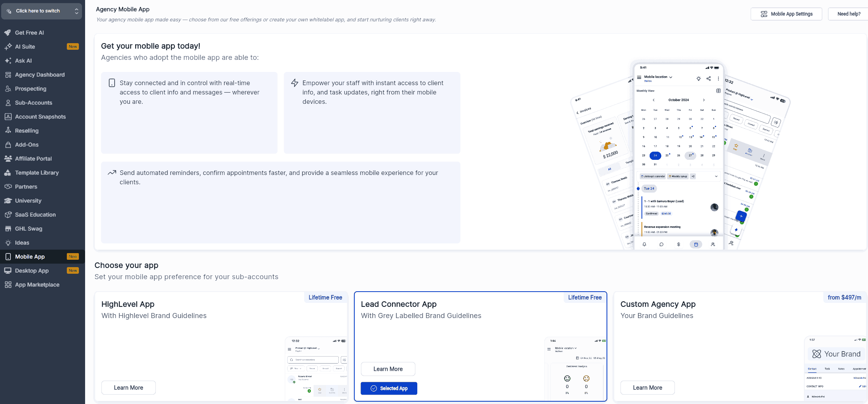Click the phone icon beside 'Stay connected' text
868x404 pixels.
112,83
